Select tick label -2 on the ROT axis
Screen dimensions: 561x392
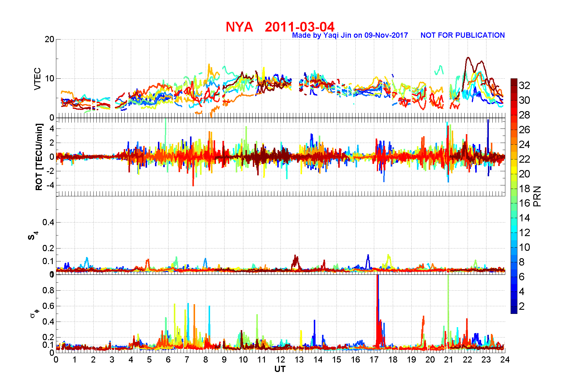click(x=50, y=171)
